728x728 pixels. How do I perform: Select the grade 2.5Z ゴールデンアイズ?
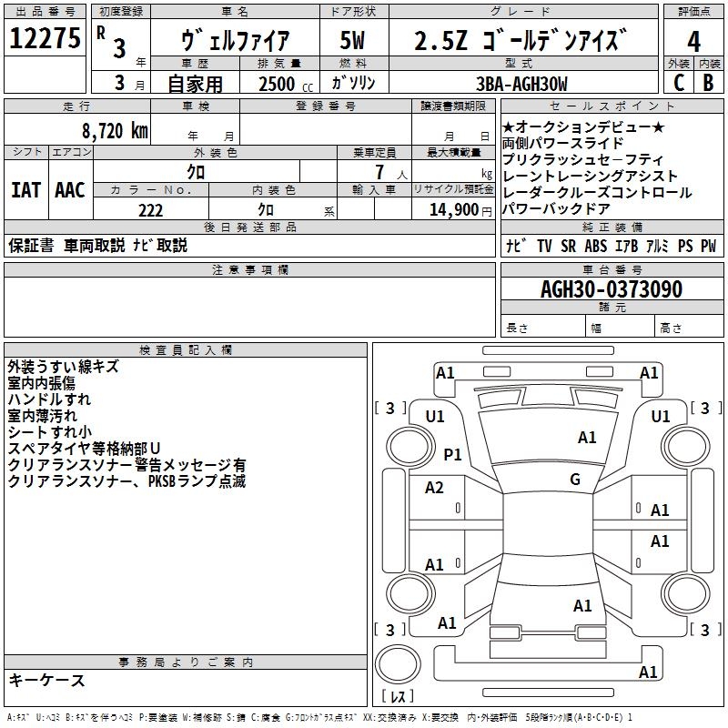521,39
